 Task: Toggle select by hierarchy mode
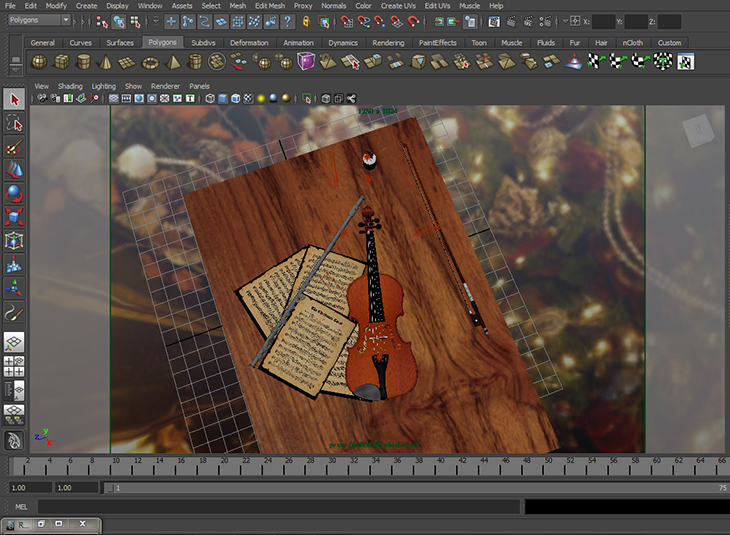102,21
